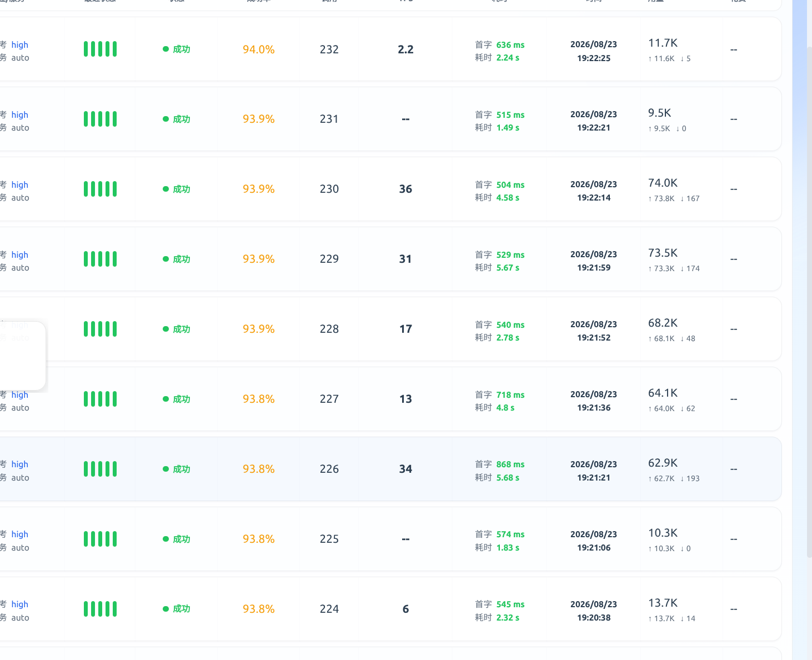Click the green 成功 dot in row 231

pyautogui.click(x=166, y=119)
